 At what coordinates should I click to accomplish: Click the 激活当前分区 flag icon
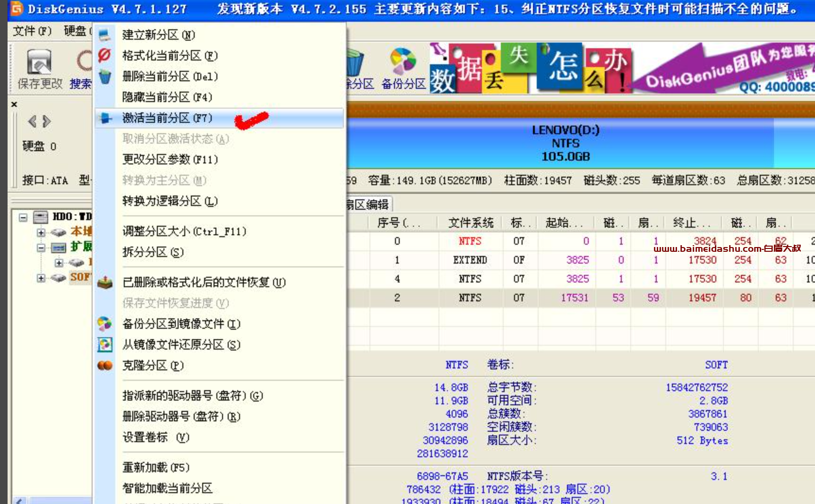point(105,118)
